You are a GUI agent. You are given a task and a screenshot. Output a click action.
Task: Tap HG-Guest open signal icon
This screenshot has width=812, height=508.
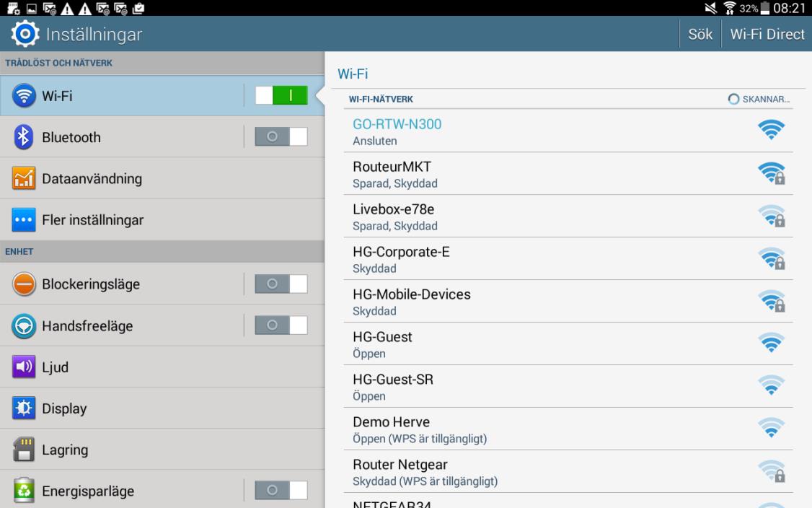tap(771, 343)
